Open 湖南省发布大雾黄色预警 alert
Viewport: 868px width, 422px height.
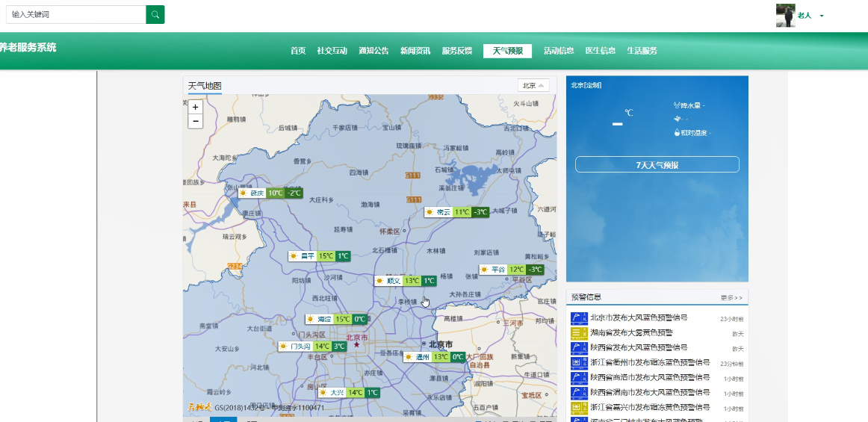(x=632, y=333)
